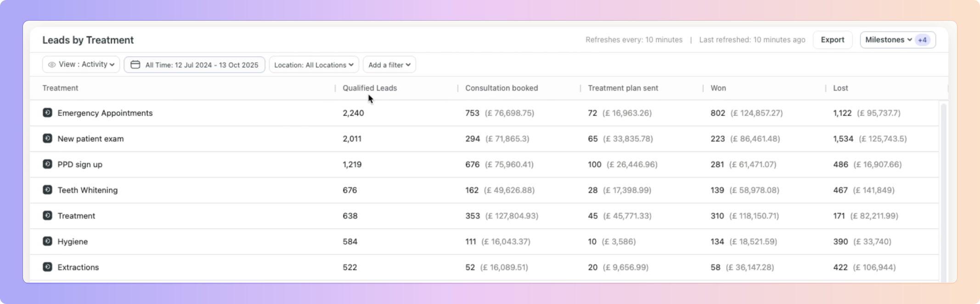
Task: Click the Consultation booked column header
Action: [x=501, y=88]
